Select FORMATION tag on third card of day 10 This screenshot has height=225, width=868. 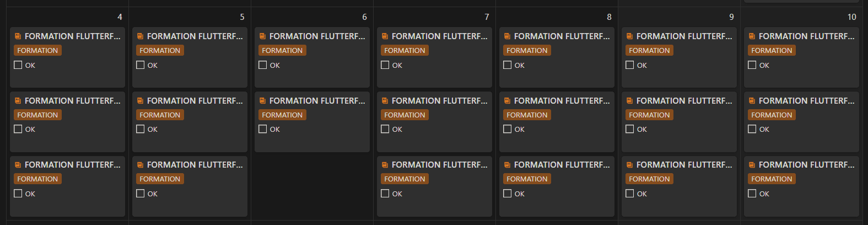coord(772,179)
